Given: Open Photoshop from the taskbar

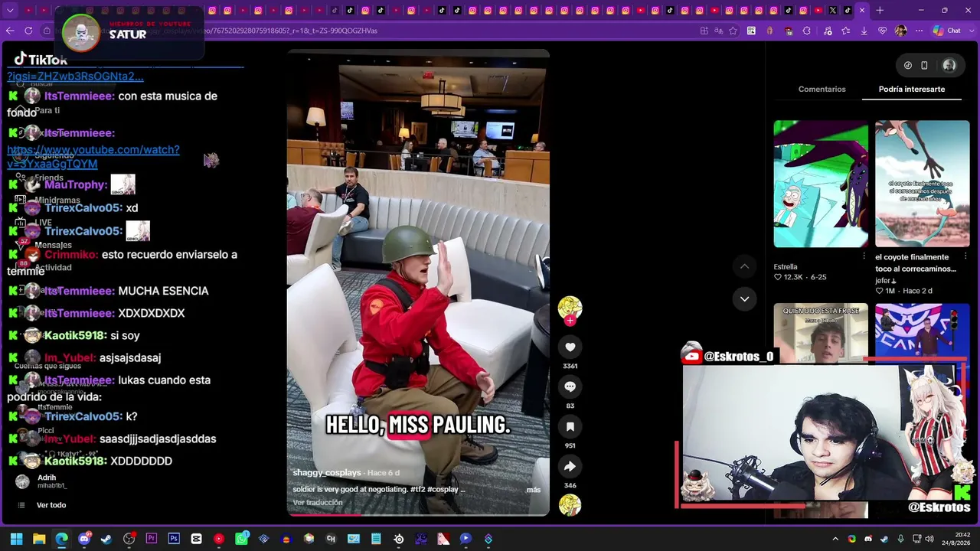Looking at the screenshot, I should click(174, 539).
